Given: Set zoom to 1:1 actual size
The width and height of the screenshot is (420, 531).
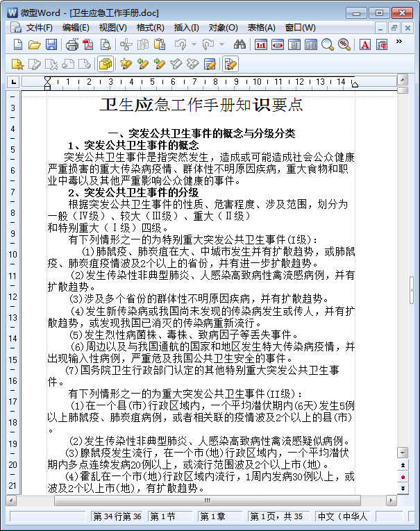Looking at the screenshot, I should [x=260, y=44].
